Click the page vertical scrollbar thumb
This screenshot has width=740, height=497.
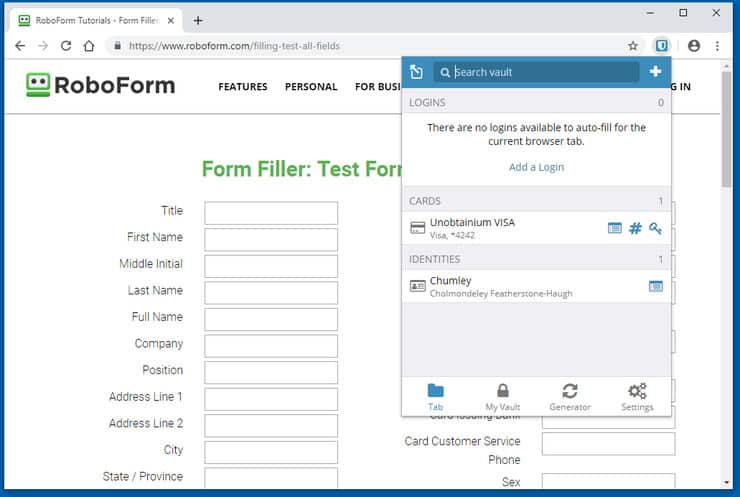(727, 128)
